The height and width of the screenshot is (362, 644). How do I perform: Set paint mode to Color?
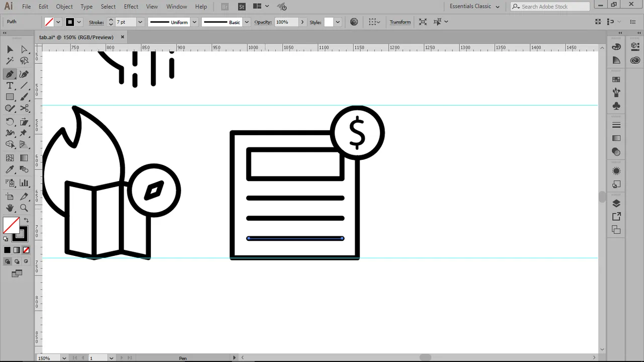pos(8,250)
